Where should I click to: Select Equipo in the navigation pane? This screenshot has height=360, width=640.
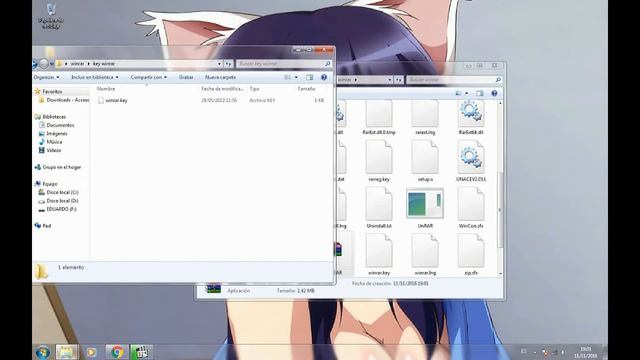pos(50,184)
